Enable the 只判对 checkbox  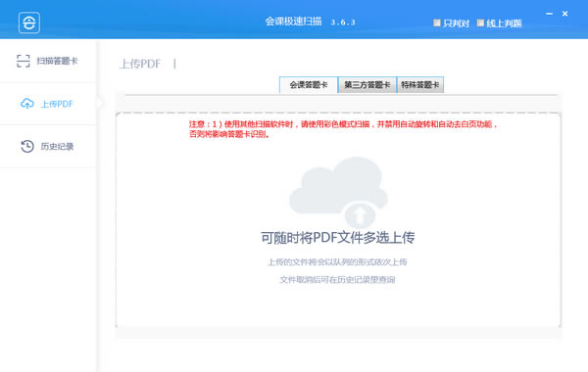[x=436, y=23]
